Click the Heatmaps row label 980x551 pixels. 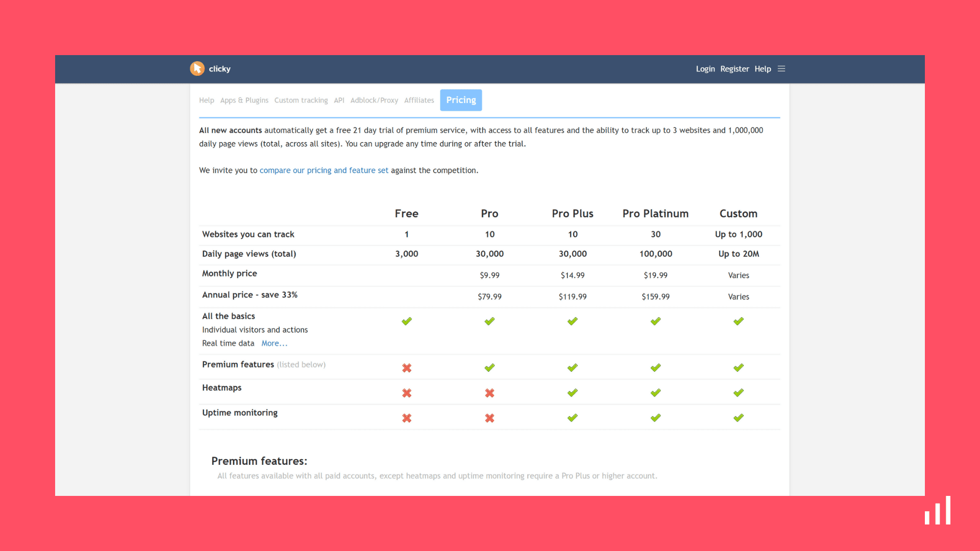tap(222, 388)
